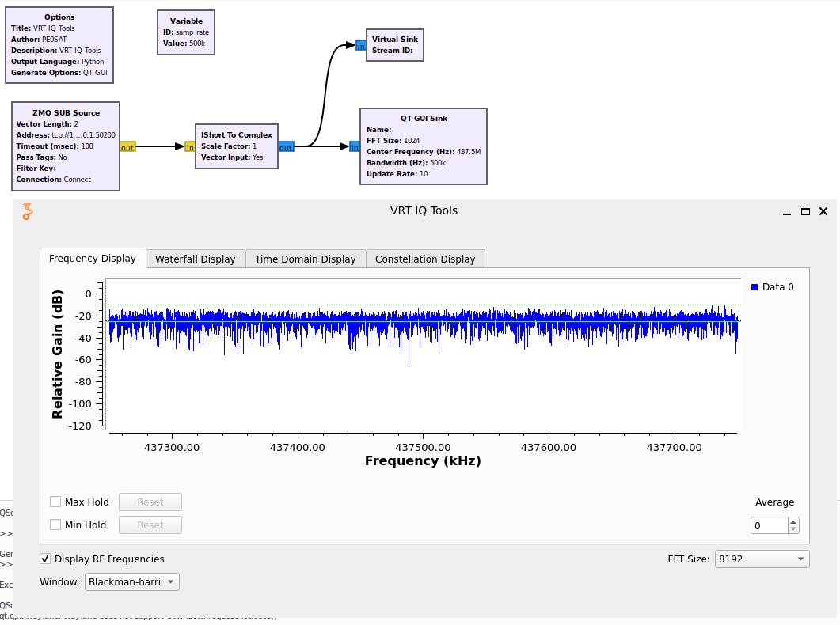
Task: Click Generate Options: QT GUI text
Action: tap(59, 73)
